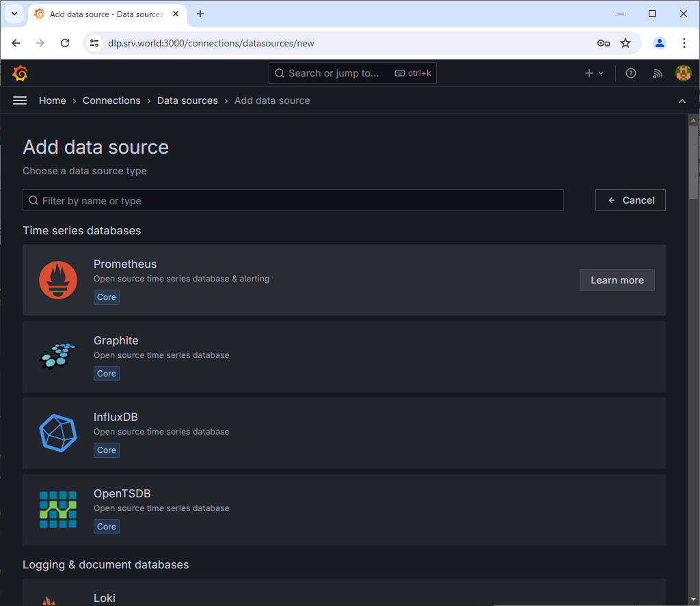
Task: Open the saved passwords key icon
Action: tap(603, 43)
